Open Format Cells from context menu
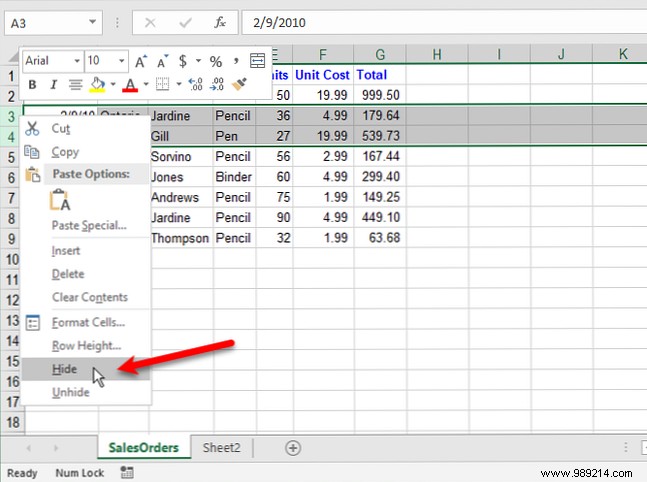This screenshot has height=482, width=647. 86,322
